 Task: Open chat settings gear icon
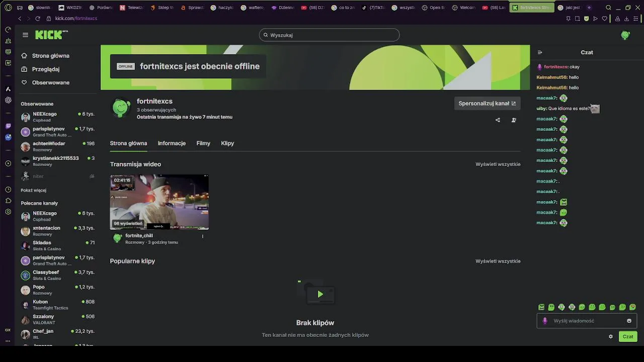coord(611,337)
